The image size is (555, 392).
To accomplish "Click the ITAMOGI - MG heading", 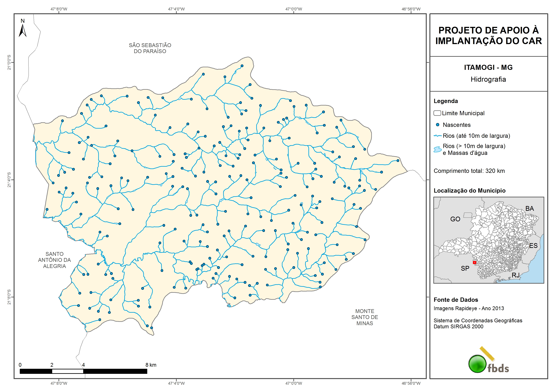I will (x=488, y=67).
